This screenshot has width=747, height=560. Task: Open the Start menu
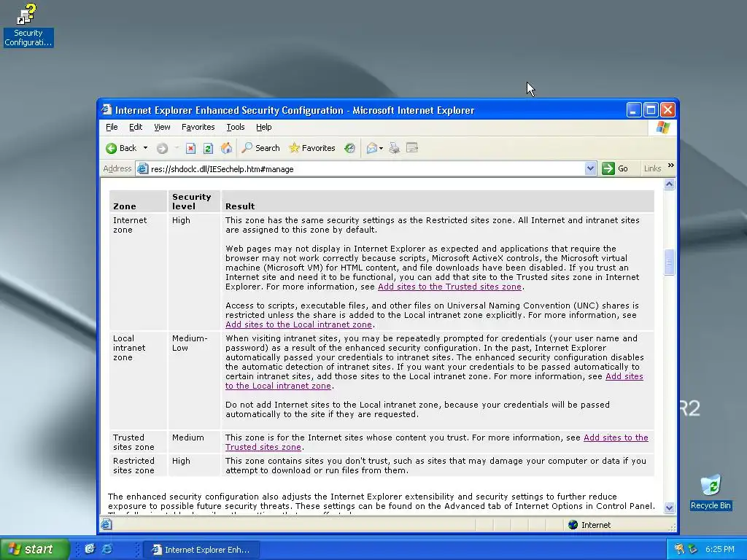(34, 549)
